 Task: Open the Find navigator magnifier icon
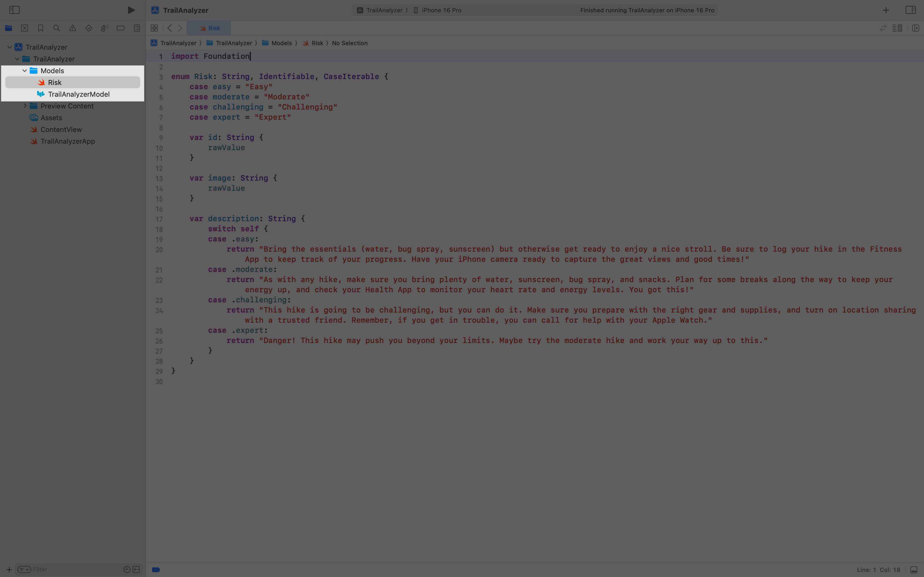pyautogui.click(x=56, y=28)
